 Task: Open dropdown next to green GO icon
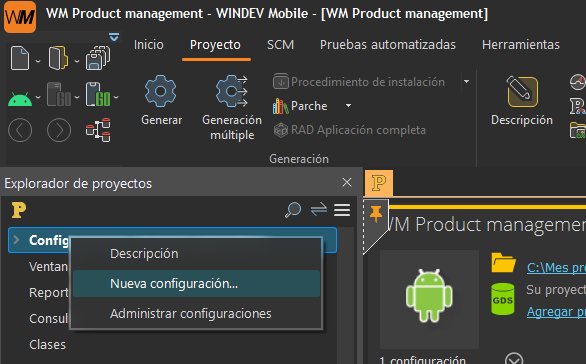tap(116, 97)
